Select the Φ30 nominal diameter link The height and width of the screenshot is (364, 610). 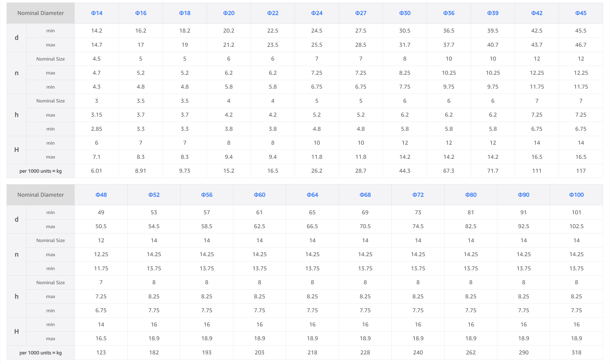coord(405,13)
